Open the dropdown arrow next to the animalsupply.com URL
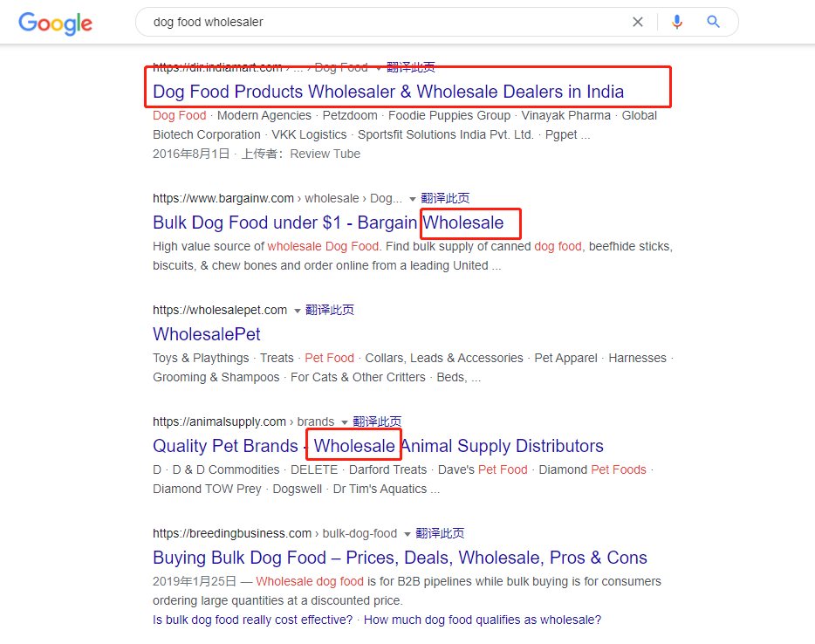Screen dimensions: 815x644 click(344, 422)
